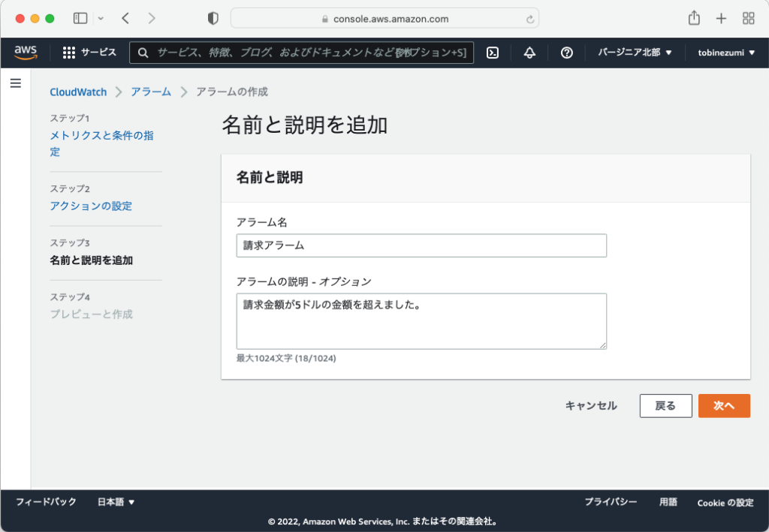Click the キャンセル button
The height and width of the screenshot is (532, 769).
[x=591, y=406]
